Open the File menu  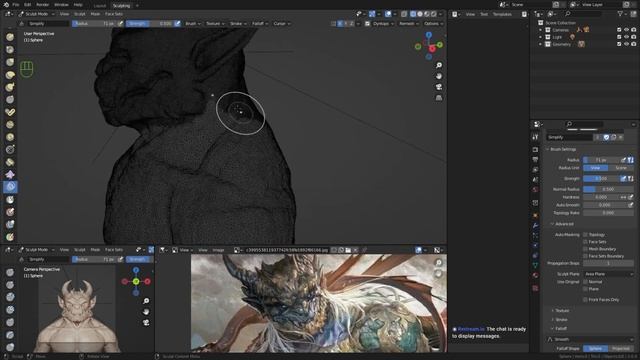coord(16,4)
